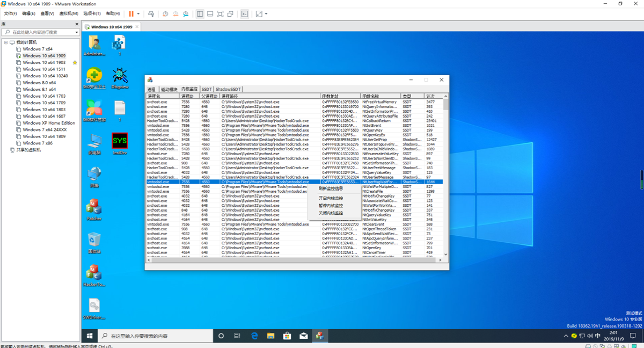Click the enter full screen mode icon

(220, 13)
